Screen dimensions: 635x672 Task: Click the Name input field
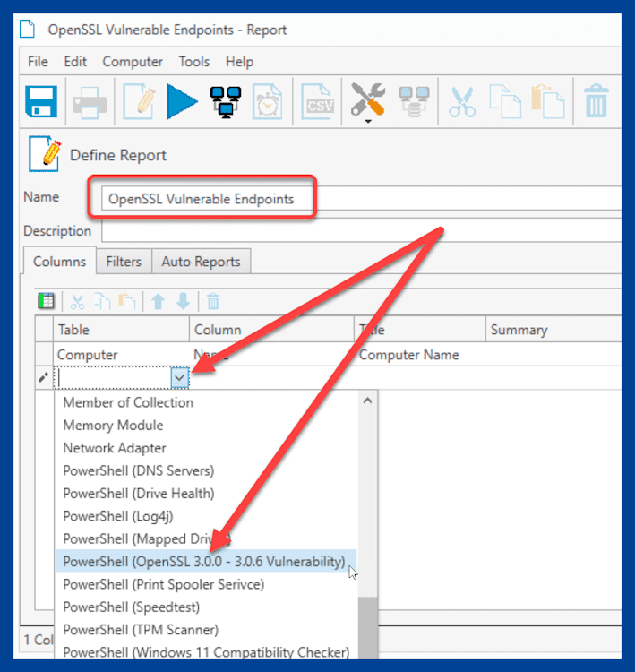tap(361, 198)
